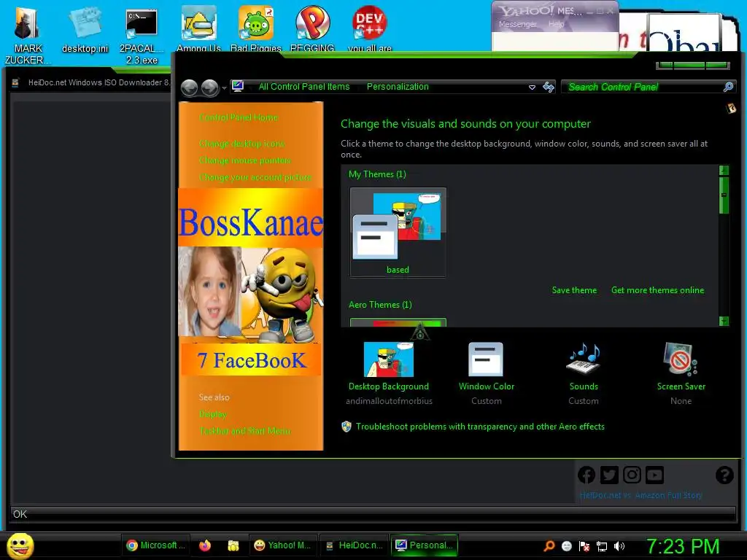Open Troubleshoot problems with transparency link

pos(480,426)
